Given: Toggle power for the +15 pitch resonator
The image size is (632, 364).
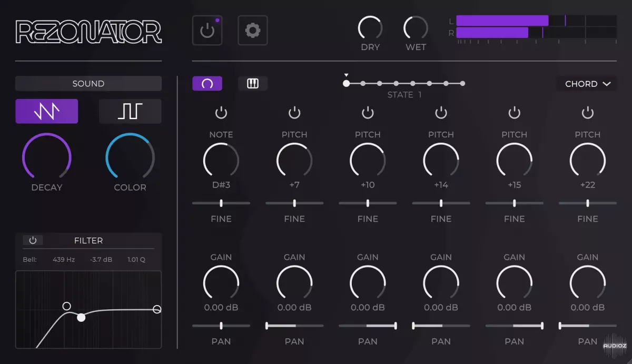Looking at the screenshot, I should click(514, 112).
